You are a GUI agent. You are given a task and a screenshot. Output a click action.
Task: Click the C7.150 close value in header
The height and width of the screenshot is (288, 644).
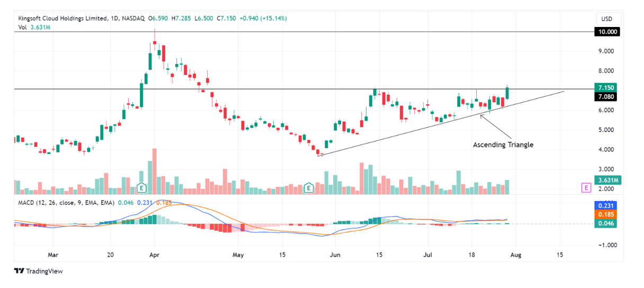click(x=227, y=18)
